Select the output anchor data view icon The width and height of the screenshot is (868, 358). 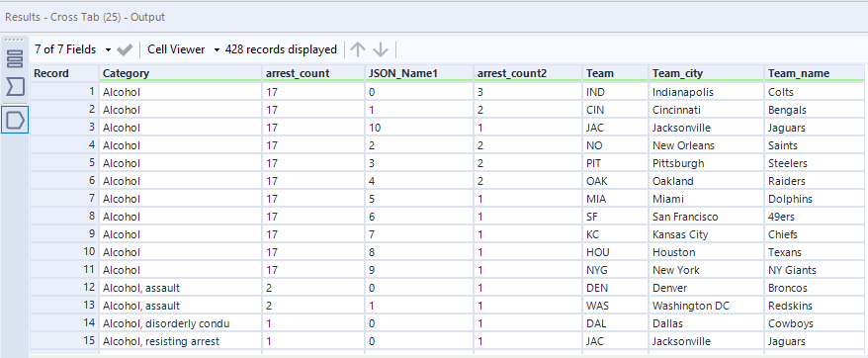(15, 119)
